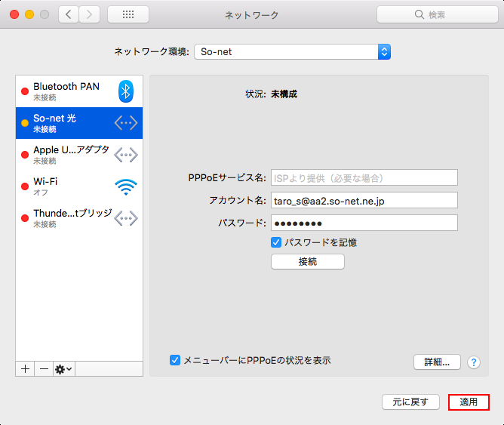504x425 pixels.
Task: Click the So-net 光 ethernet icon
Action: pos(126,123)
